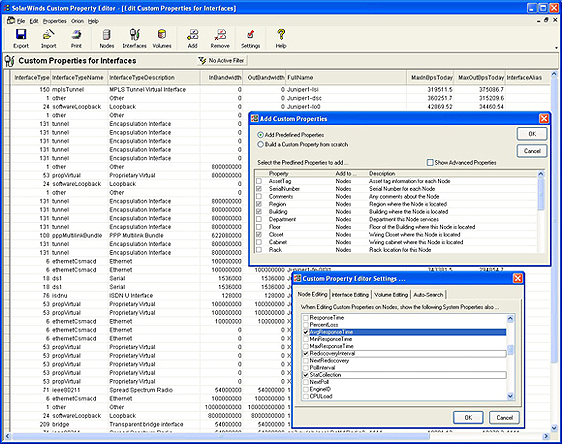This screenshot has height=444, width=562.
Task: Click the Export toolbar icon
Action: [21, 35]
